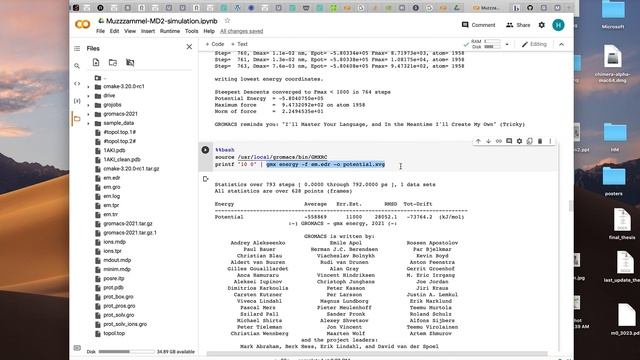Screen dimensions: 640x360
Task: Add a comment to the cell
Action: coord(509,141)
